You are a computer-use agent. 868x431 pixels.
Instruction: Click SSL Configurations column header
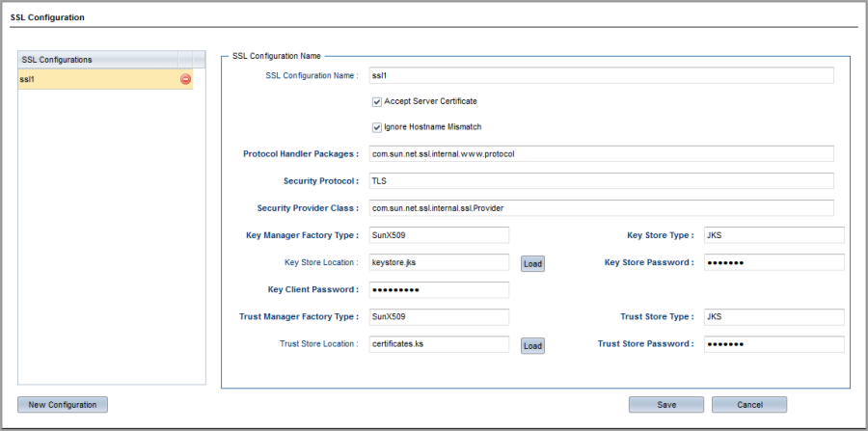98,59
